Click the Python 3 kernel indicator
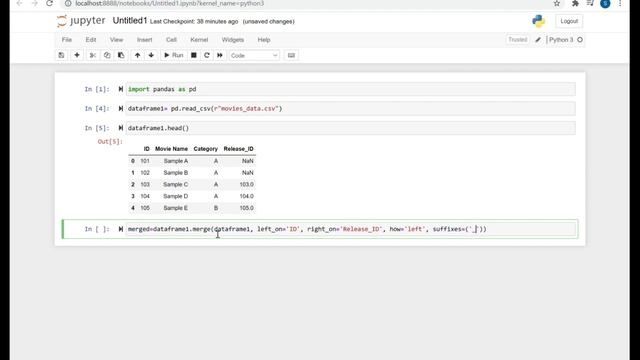Screen dimensions: 640x360 click(561, 40)
